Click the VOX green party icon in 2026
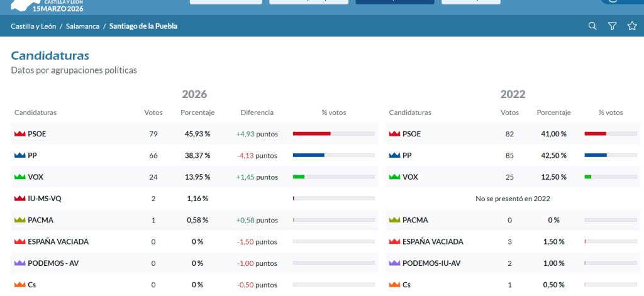 pyautogui.click(x=19, y=177)
